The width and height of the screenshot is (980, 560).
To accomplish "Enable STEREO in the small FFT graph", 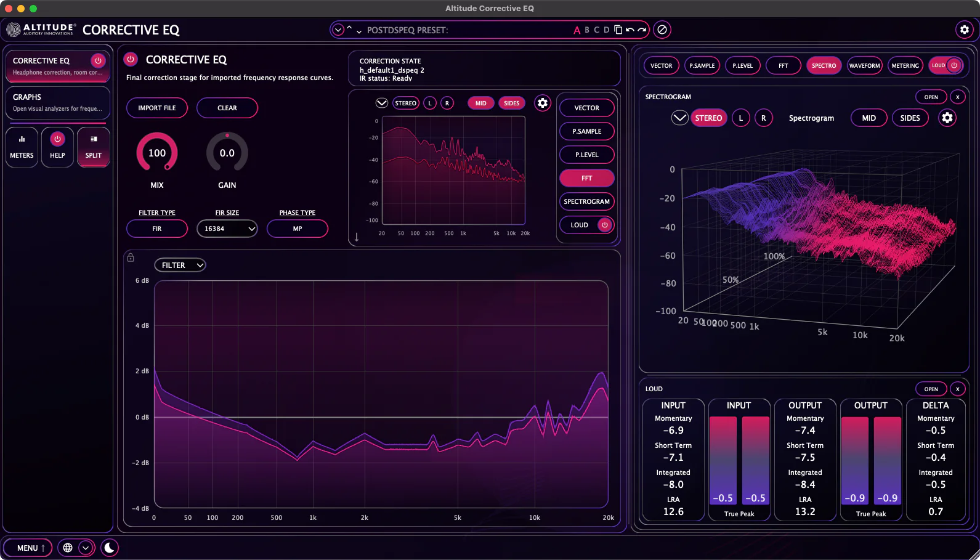I will [x=406, y=103].
